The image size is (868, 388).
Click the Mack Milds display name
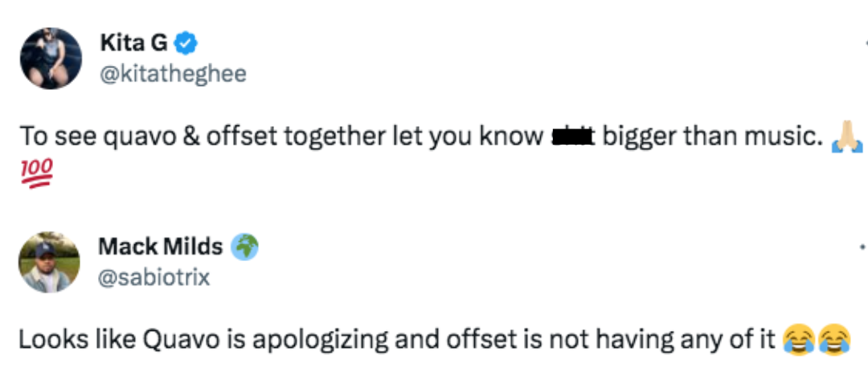[x=161, y=247]
